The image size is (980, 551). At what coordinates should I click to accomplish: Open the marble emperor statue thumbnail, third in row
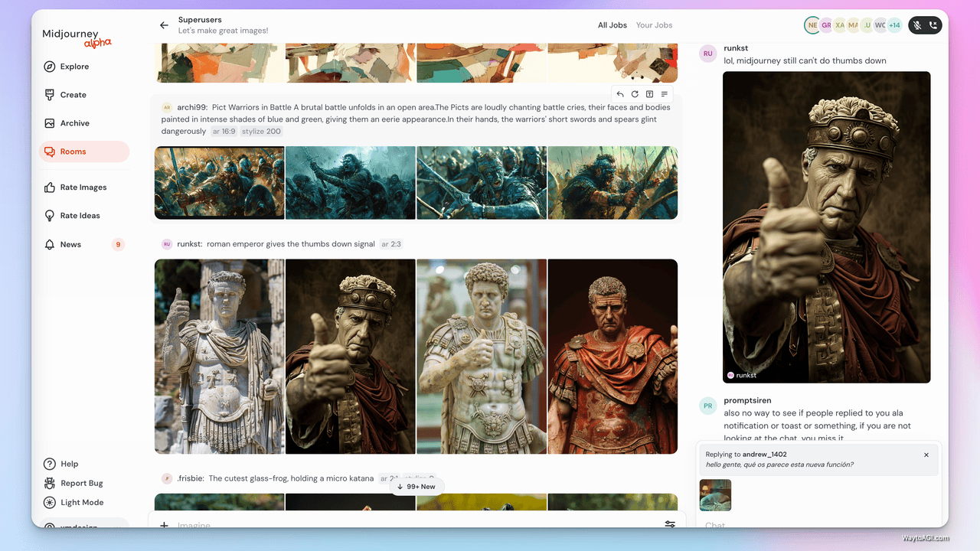(x=481, y=356)
